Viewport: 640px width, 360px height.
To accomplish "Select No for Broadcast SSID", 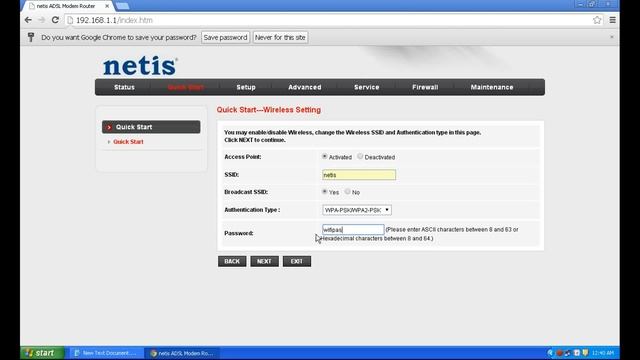I will point(347,191).
